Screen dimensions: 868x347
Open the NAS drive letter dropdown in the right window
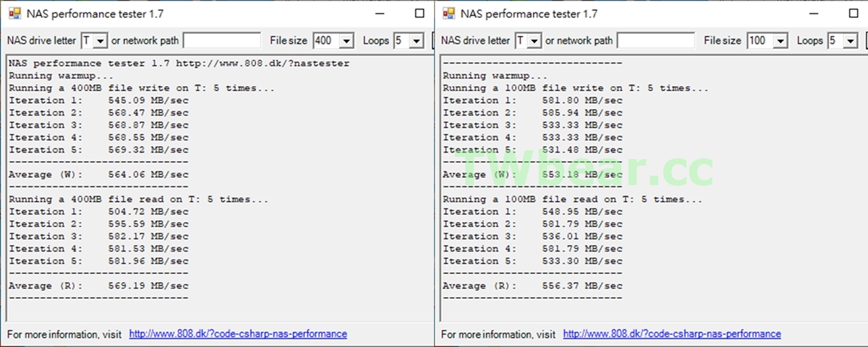(x=535, y=41)
